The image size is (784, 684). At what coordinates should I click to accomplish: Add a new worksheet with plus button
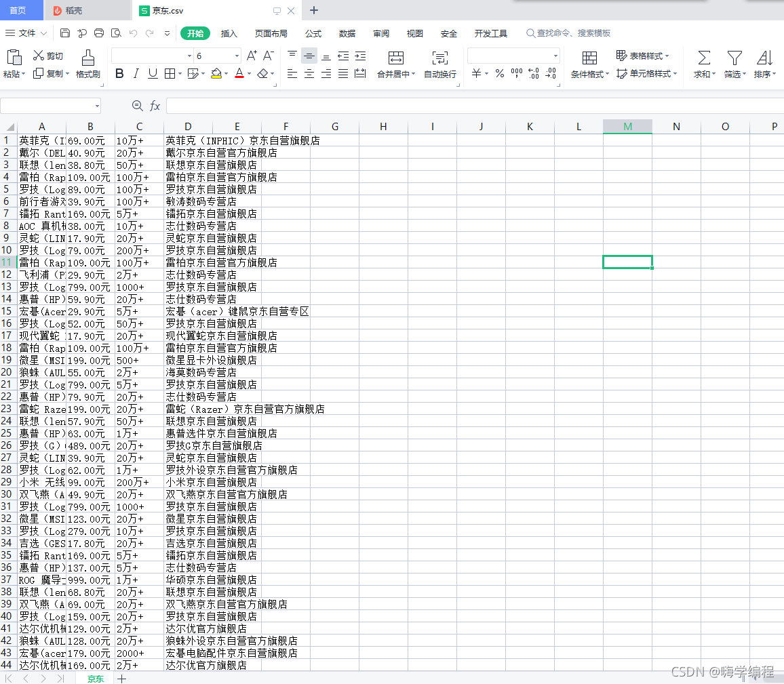point(121,679)
